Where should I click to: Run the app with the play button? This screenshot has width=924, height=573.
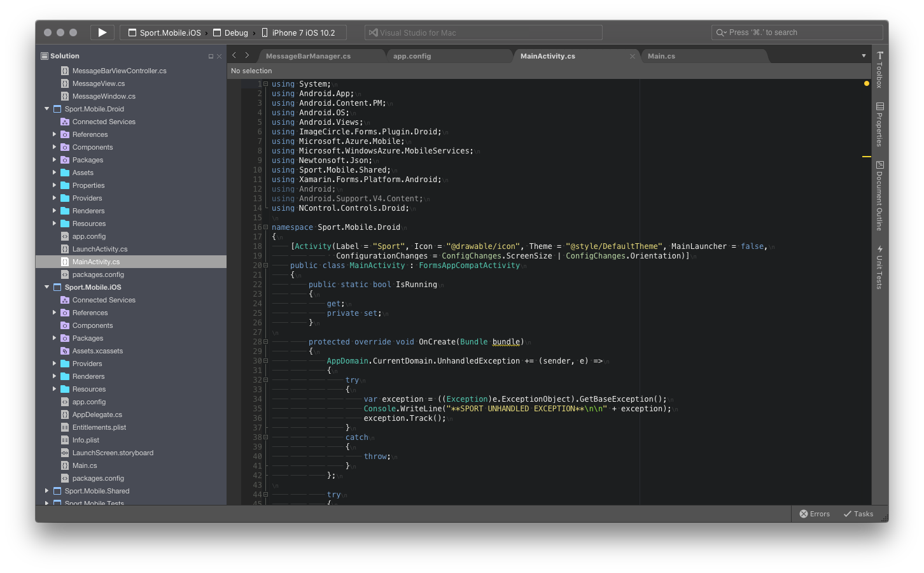pos(102,32)
